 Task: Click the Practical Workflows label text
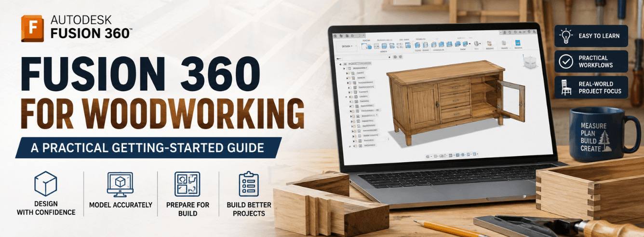596,61
